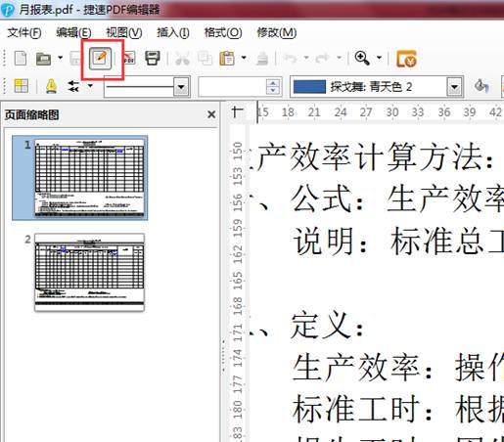
Task: Click the app logo in the title bar
Action: pyautogui.click(x=8, y=9)
